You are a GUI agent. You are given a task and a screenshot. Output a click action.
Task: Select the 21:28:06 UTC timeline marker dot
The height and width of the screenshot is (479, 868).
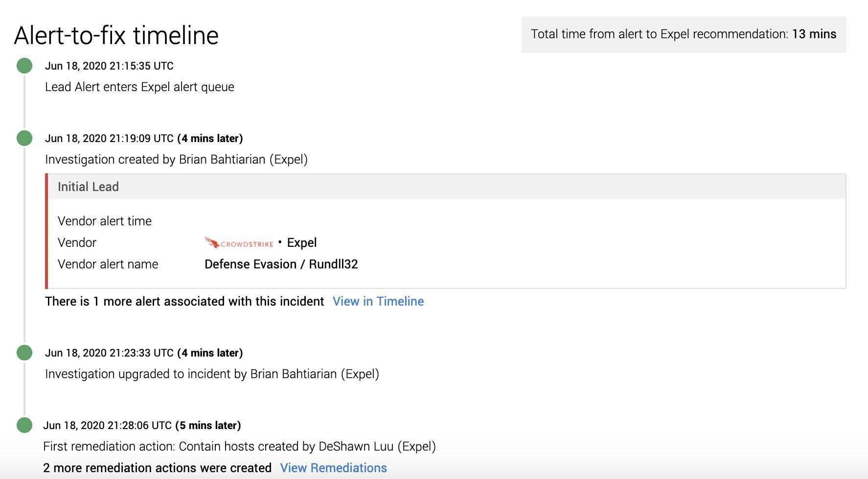[x=24, y=425]
